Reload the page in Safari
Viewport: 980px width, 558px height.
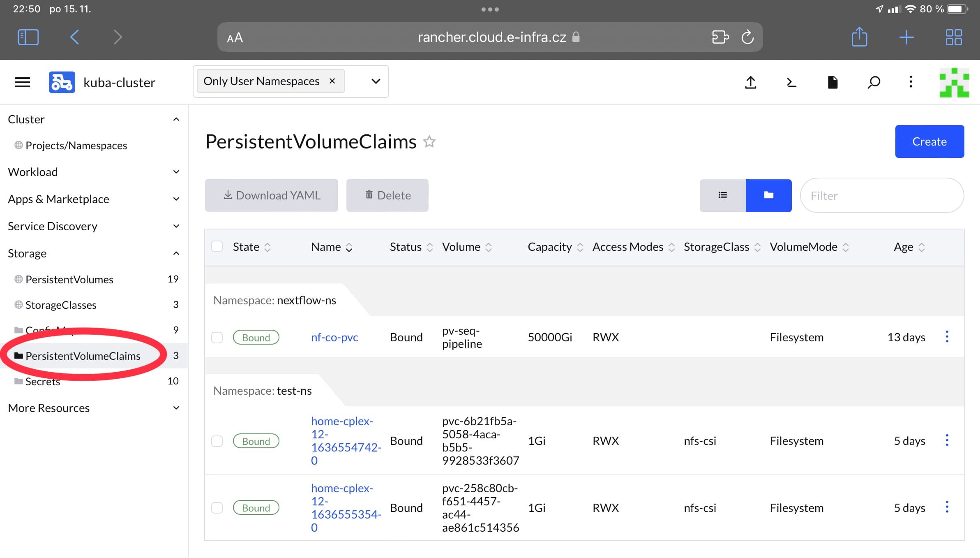(747, 37)
